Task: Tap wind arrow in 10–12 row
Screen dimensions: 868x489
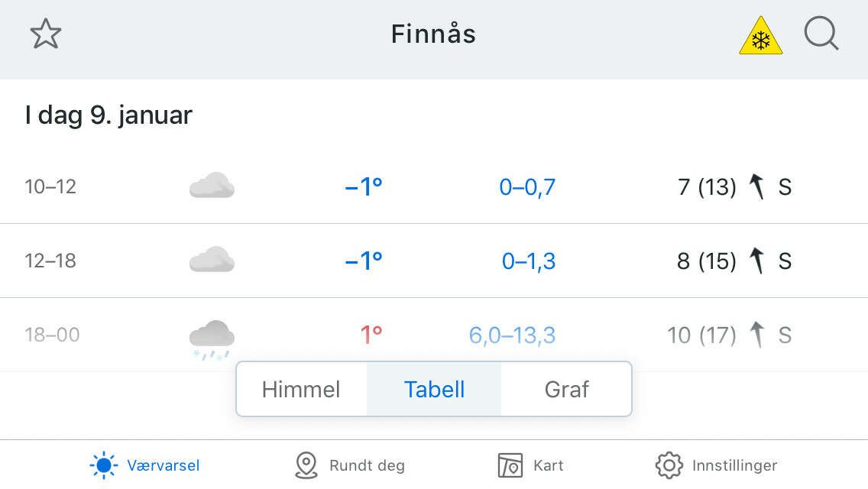Action: pyautogui.click(x=756, y=186)
